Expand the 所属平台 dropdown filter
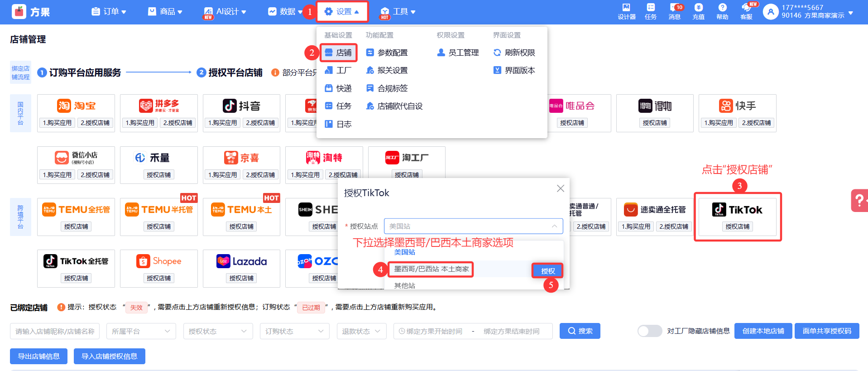 pyautogui.click(x=141, y=331)
